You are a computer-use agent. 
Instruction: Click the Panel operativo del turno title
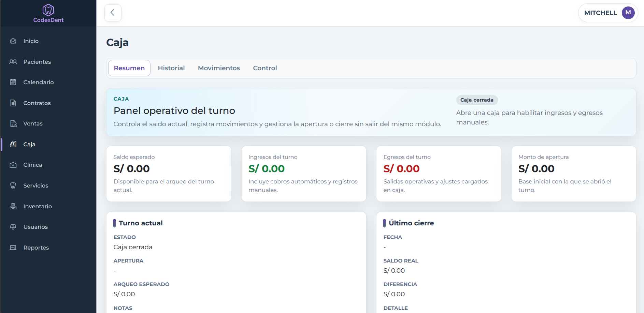click(x=174, y=111)
